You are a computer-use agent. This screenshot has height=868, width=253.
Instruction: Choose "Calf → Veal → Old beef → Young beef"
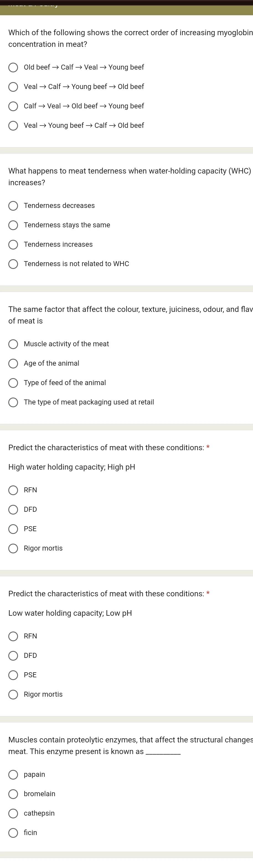pos(14,106)
